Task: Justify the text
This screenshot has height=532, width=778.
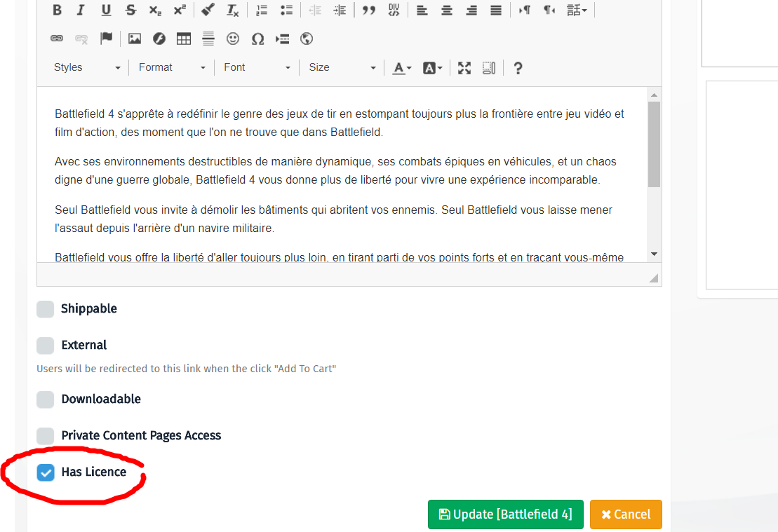Action: tap(496, 10)
